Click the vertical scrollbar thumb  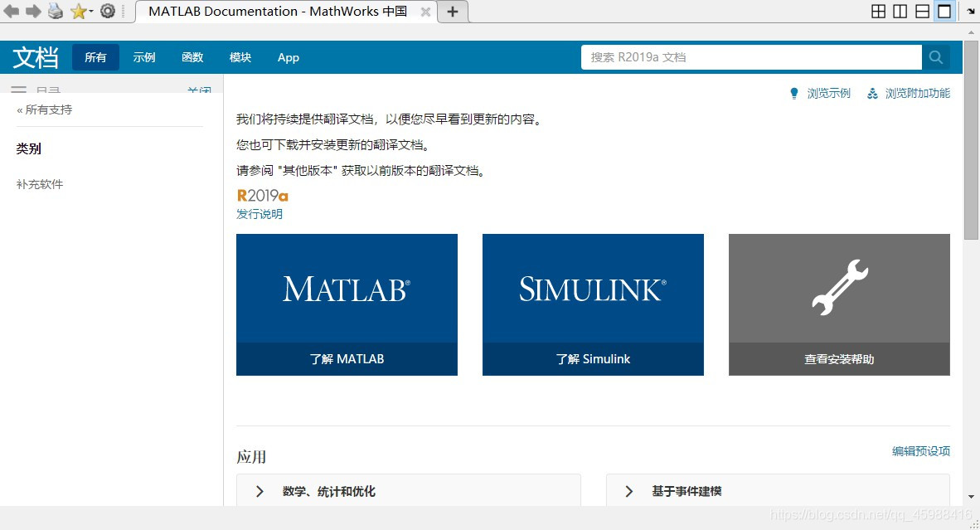pyautogui.click(x=971, y=139)
